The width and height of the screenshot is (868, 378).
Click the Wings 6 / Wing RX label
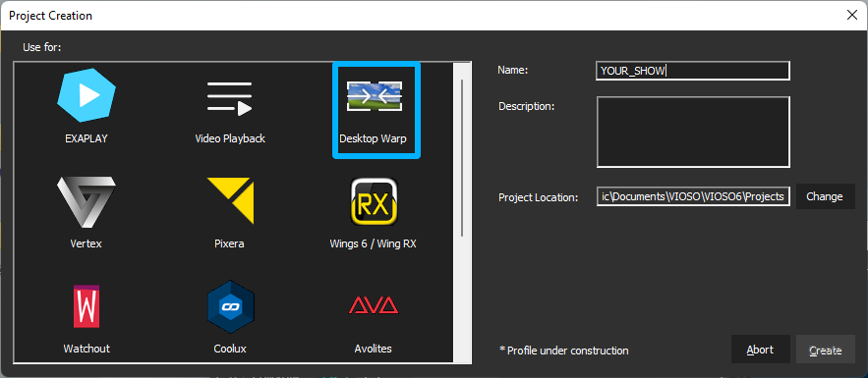(x=374, y=243)
